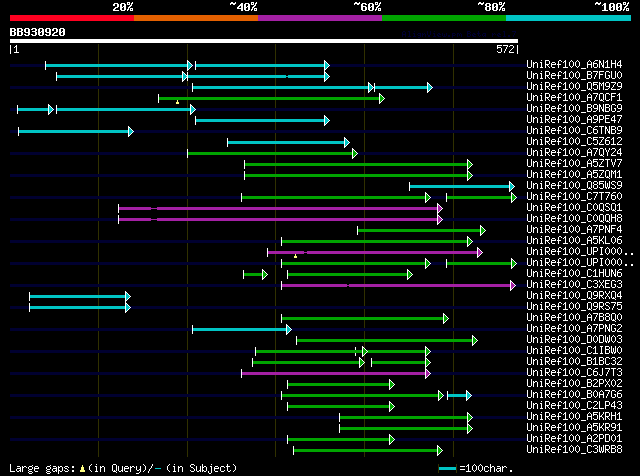
Task: Select the UniRef100_A5ZTV7 label
Action: (x=574, y=163)
